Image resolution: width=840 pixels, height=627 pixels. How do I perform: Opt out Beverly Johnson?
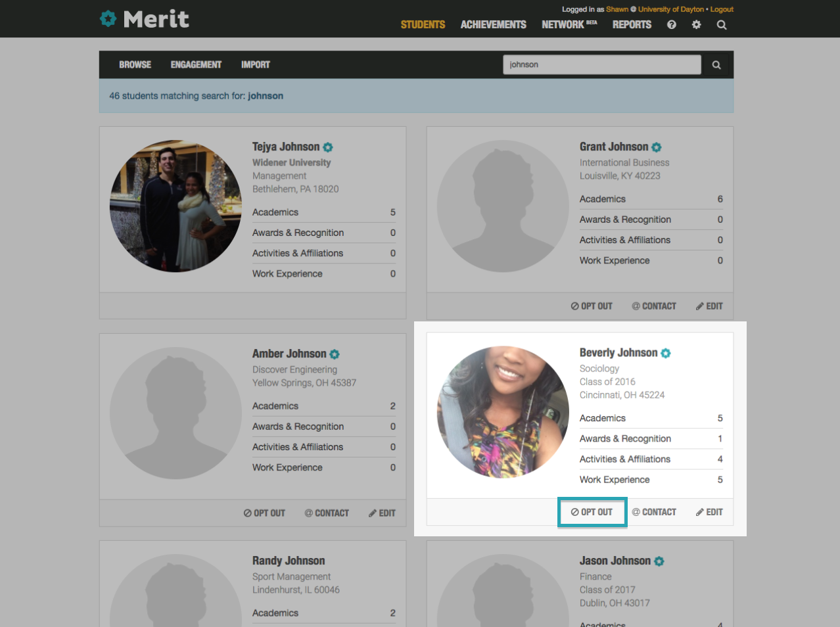pos(592,512)
